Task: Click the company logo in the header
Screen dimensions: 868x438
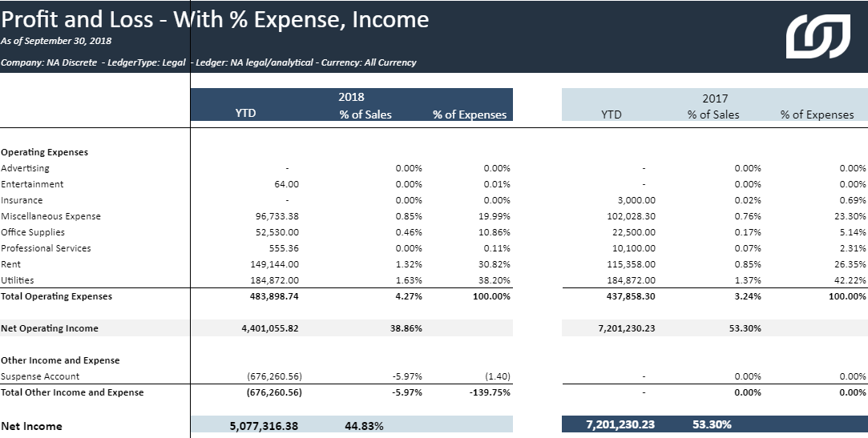Action: [x=818, y=37]
